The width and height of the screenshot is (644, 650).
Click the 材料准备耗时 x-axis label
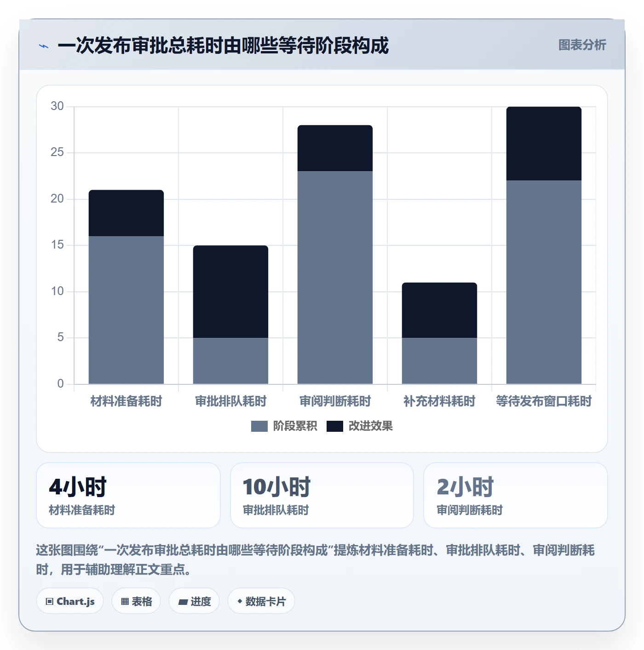tap(126, 401)
